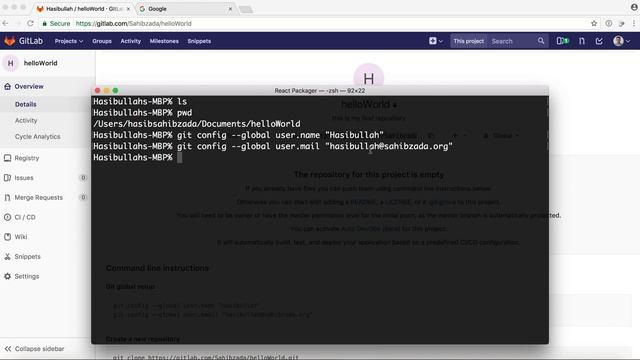Click the Wiki book icon

[7, 237]
